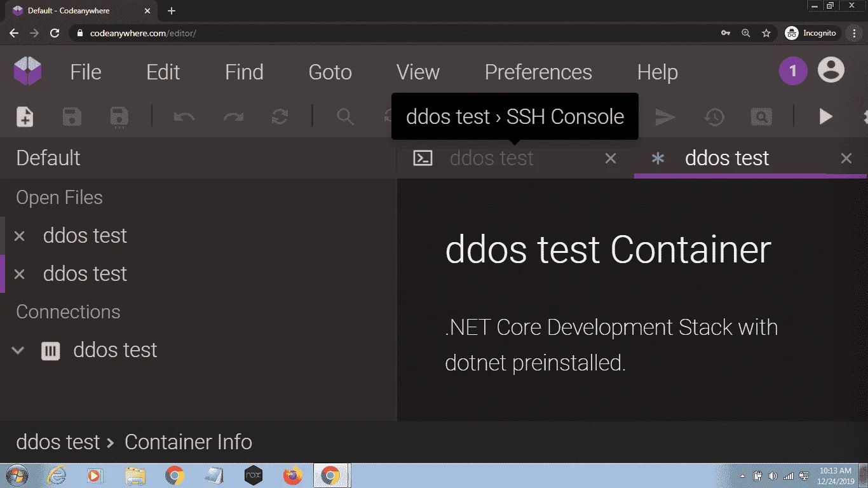Open Firefox from the taskbar

292,475
